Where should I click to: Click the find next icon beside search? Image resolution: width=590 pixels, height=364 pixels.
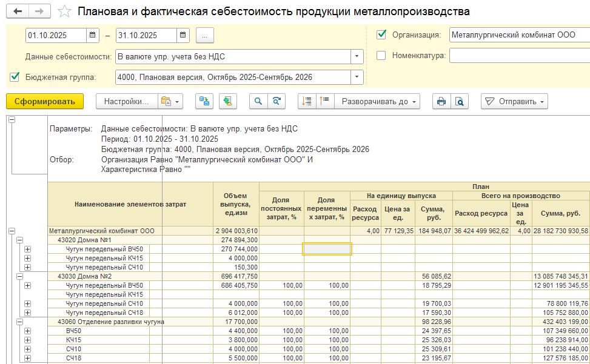point(277,101)
